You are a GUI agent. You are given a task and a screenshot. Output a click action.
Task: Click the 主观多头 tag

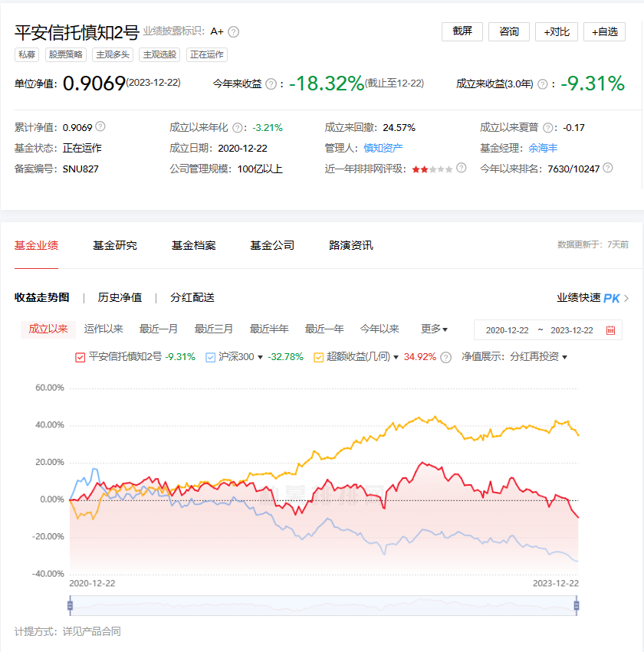(113, 54)
